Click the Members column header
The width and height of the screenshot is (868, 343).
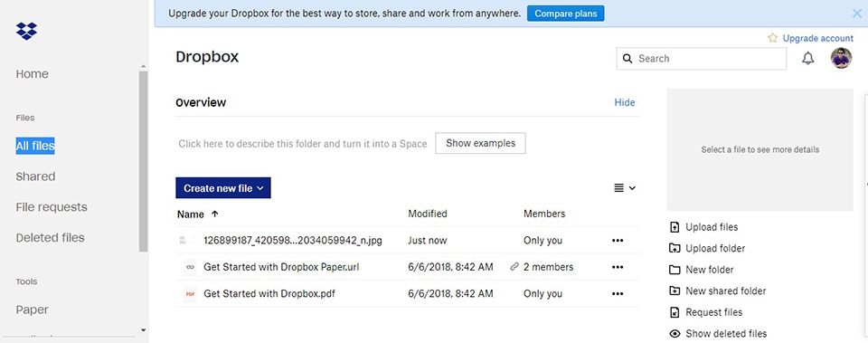click(x=544, y=214)
